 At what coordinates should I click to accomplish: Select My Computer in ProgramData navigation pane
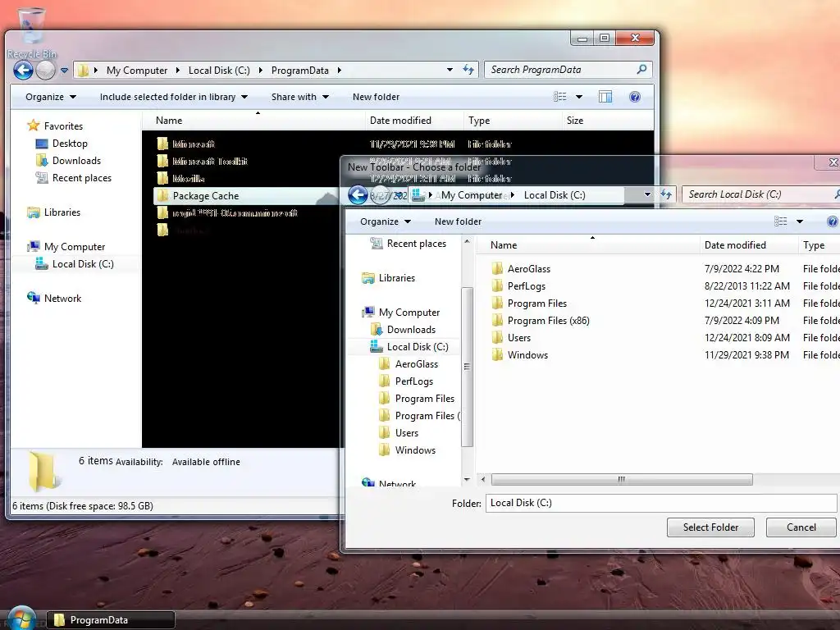coord(75,246)
